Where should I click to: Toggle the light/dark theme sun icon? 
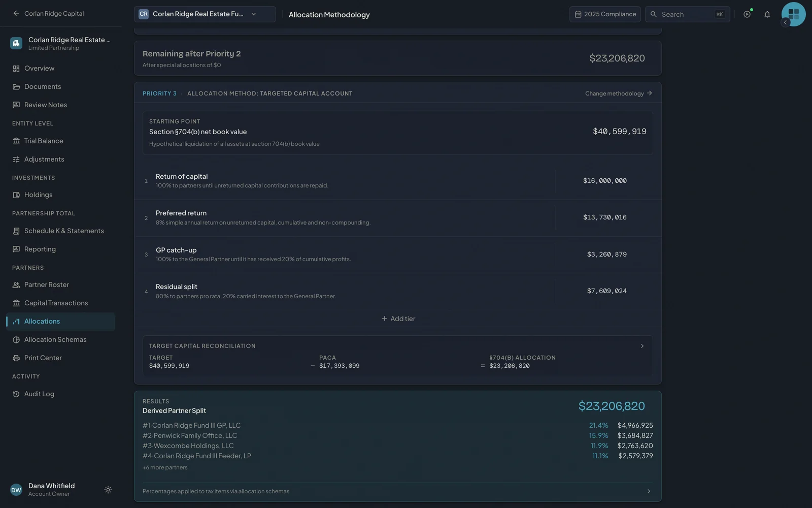(108, 490)
